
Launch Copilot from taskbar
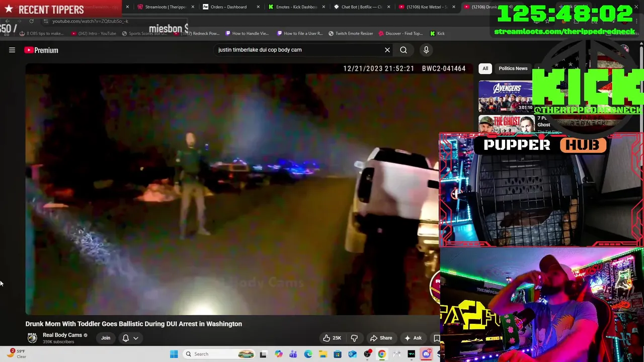tap(278, 354)
